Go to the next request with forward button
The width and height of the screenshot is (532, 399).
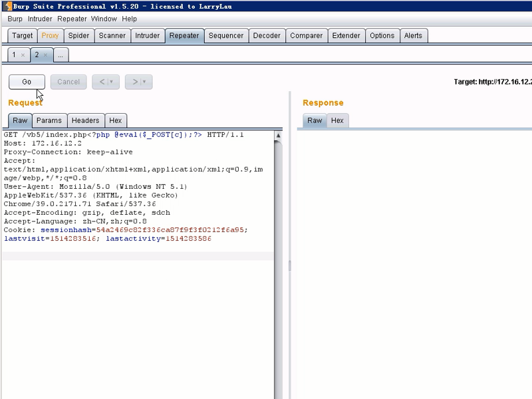pos(136,82)
